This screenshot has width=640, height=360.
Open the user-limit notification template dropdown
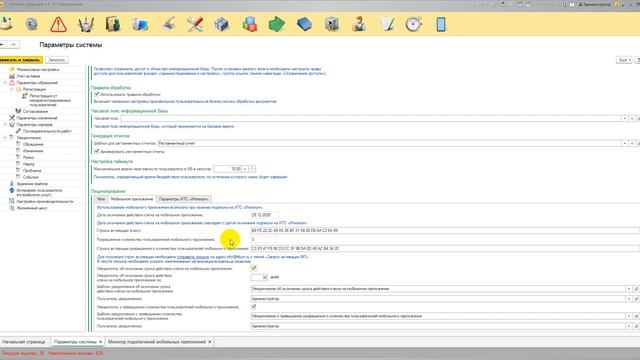tap(629, 316)
